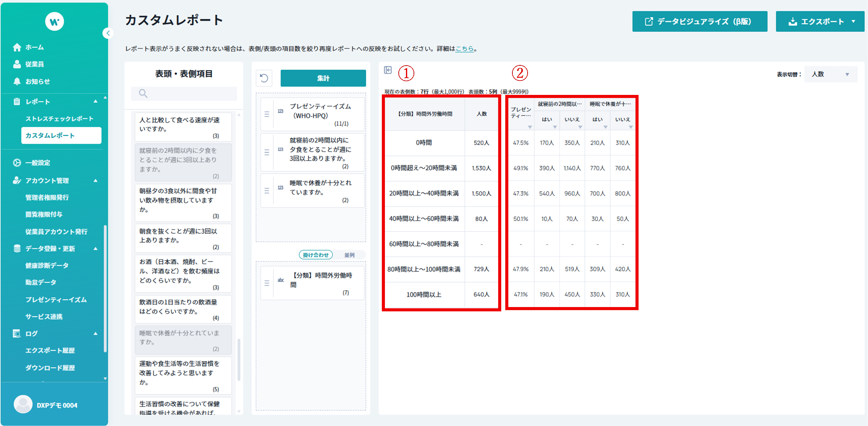Screen dimensions: 868x426
Task: Click the collapse-panel icon above table
Action: 388,70
